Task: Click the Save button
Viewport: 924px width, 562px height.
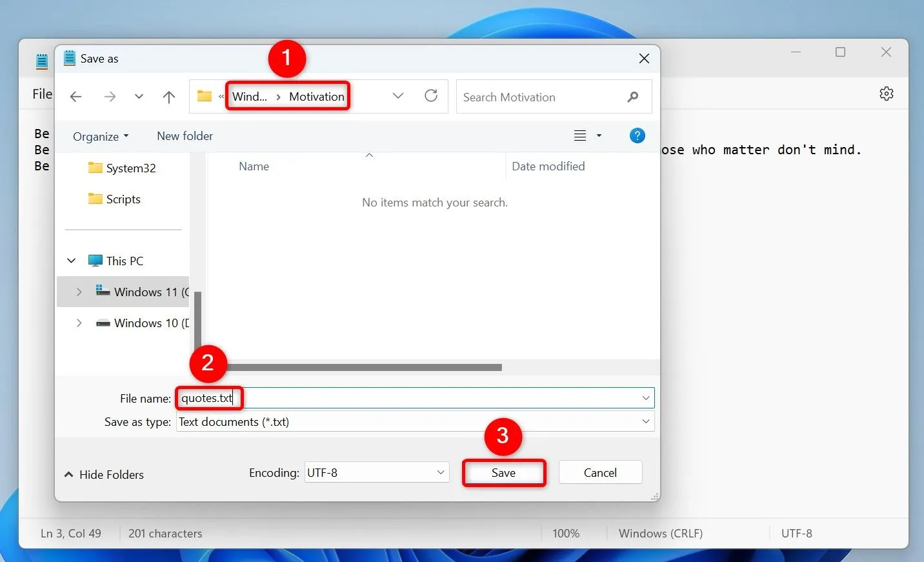Action: (x=503, y=472)
